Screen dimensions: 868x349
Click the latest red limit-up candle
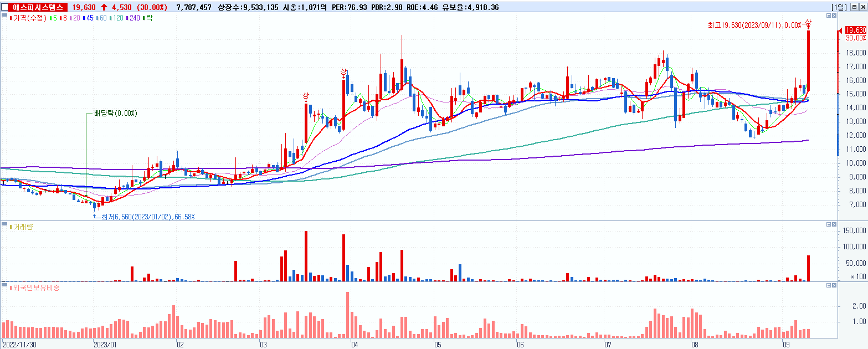(x=809, y=60)
